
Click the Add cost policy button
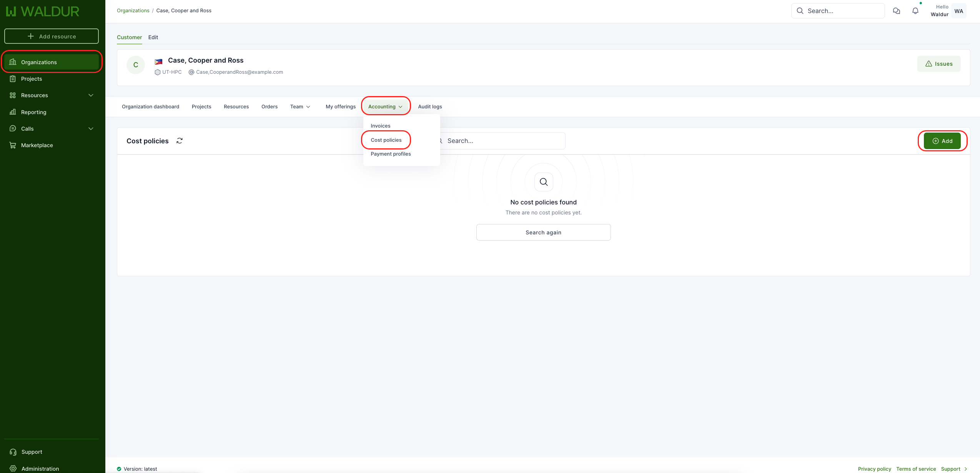942,141
